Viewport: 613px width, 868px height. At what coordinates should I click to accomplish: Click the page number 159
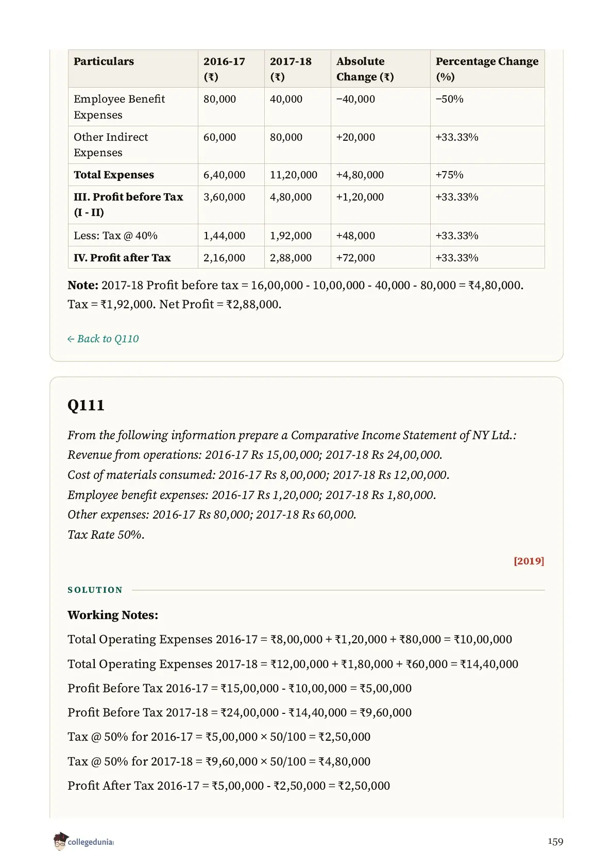coord(555,841)
